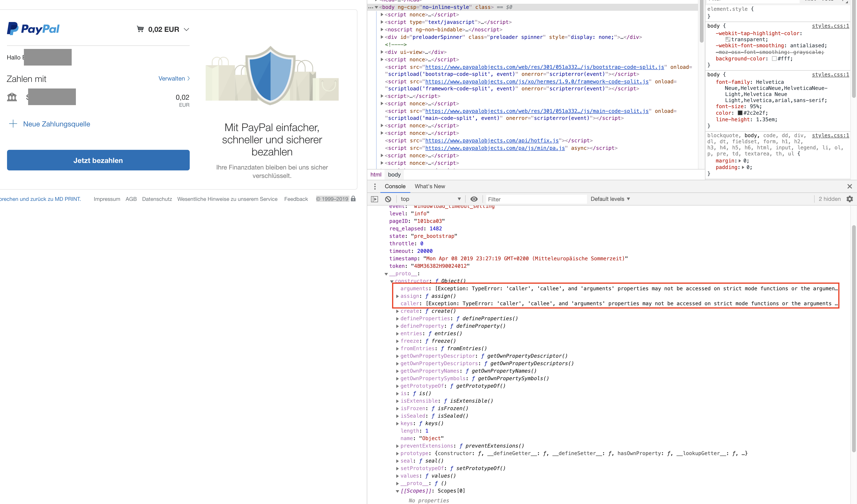Open pa.js script link

(495, 148)
